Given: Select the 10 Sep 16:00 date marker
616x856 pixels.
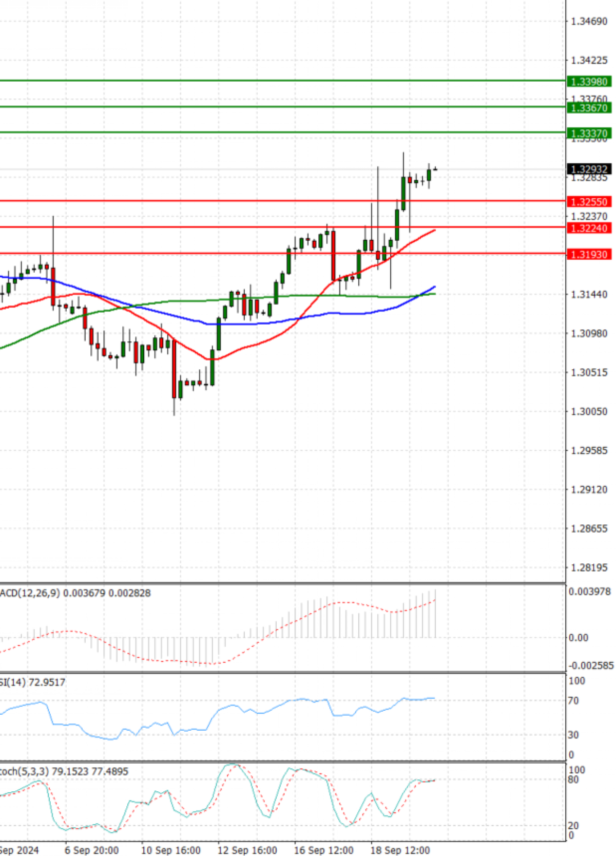Looking at the screenshot, I should (170, 850).
